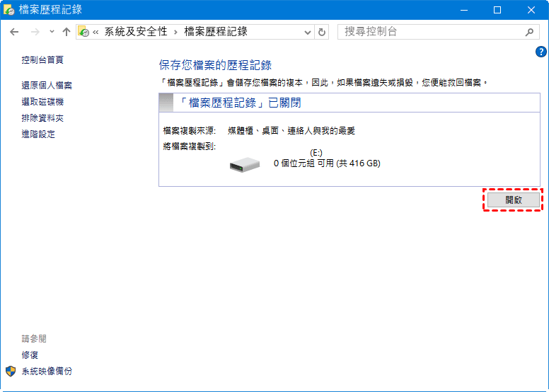Click the File History icon in address bar

[x=83, y=32]
